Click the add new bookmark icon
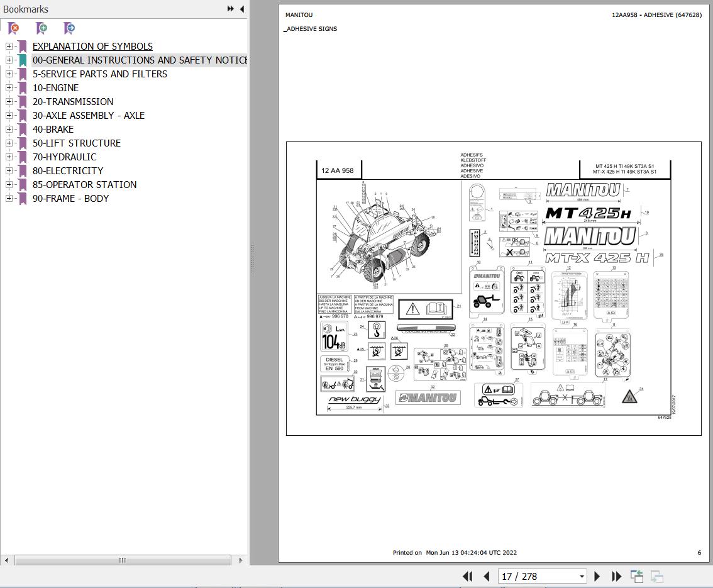 (41, 29)
